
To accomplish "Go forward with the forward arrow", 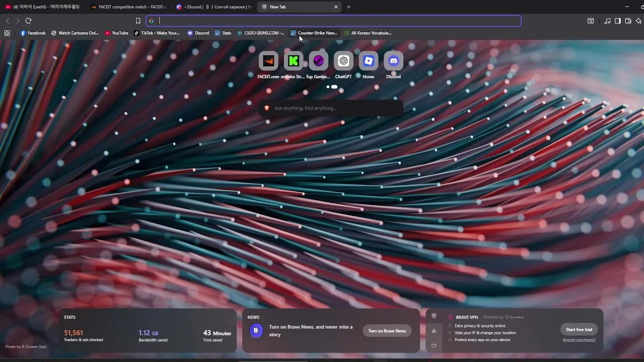I will pos(18,21).
